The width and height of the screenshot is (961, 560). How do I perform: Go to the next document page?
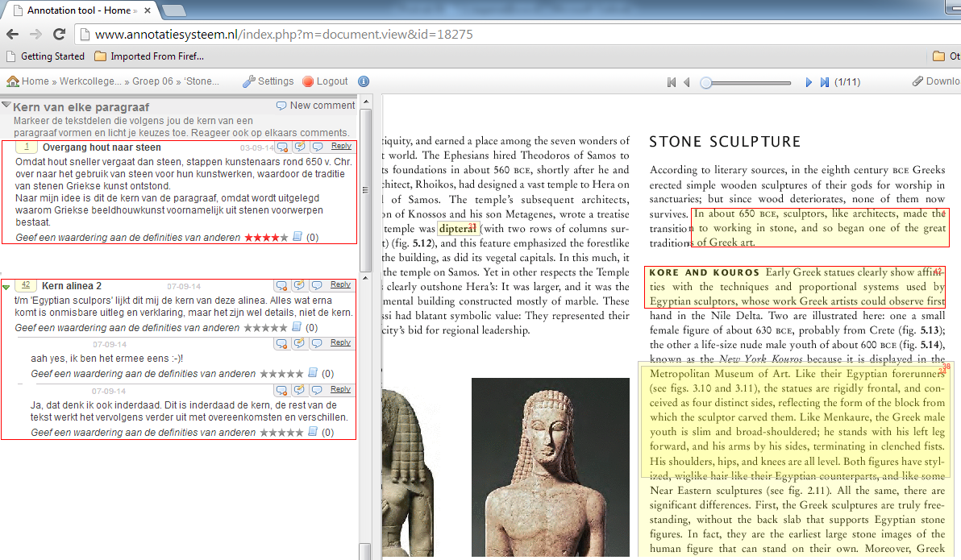pyautogui.click(x=809, y=82)
